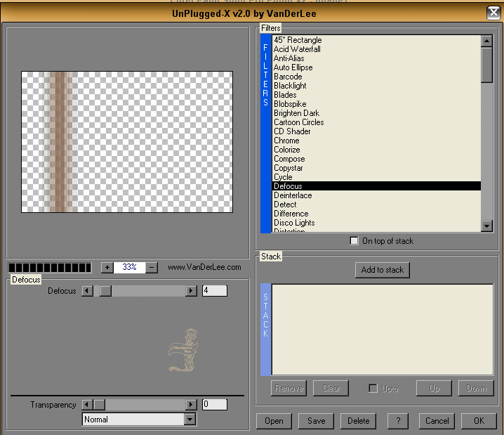Select the Blobspike filter
This screenshot has height=435, width=504.
(376, 104)
